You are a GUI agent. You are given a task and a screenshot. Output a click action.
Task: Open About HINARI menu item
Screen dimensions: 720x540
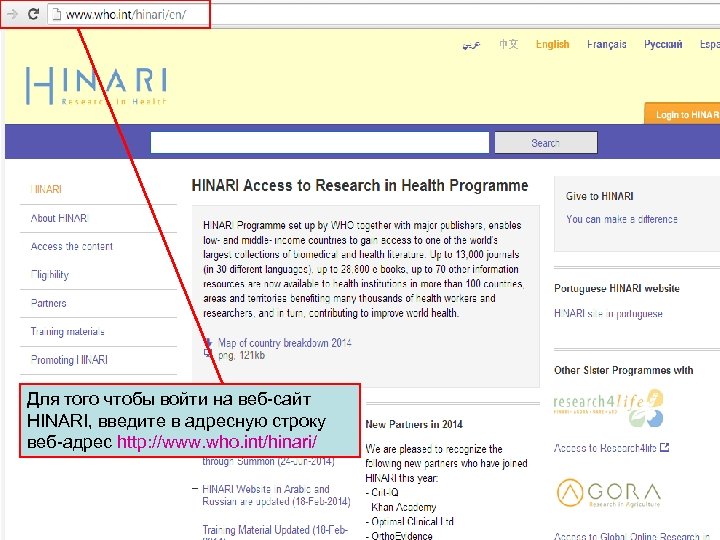pos(59,218)
